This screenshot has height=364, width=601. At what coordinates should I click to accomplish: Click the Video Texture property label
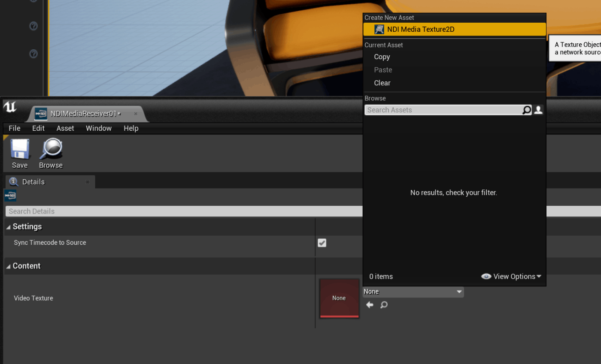pos(33,298)
